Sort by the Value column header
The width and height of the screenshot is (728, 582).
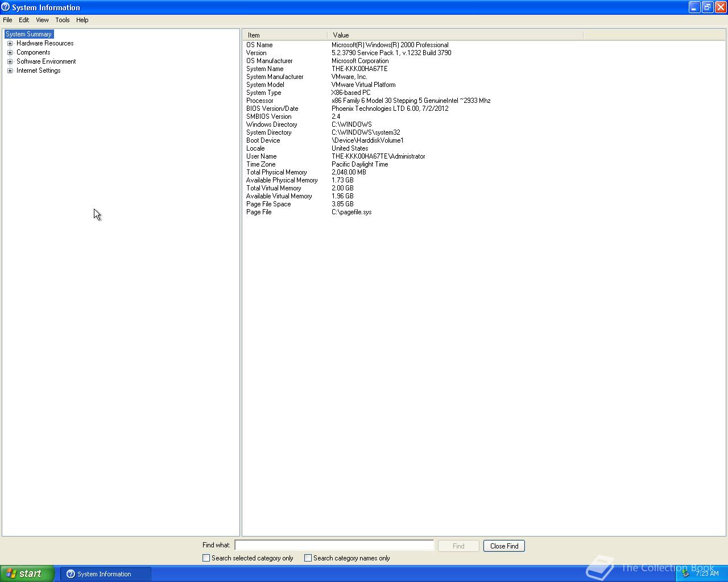455,35
